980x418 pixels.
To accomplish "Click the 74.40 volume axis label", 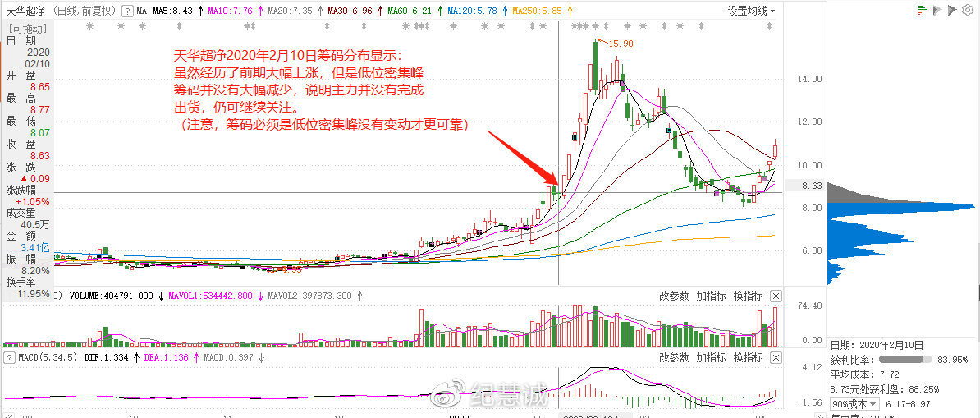I will tap(808, 305).
